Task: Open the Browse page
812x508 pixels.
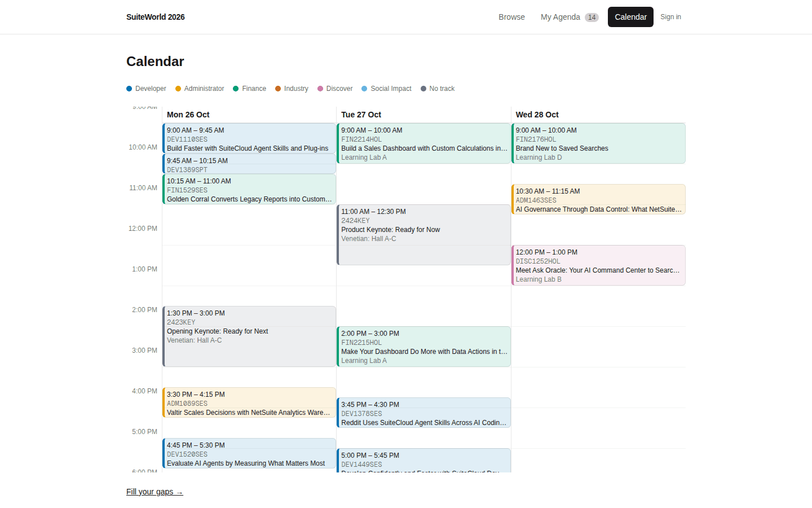Action: tap(511, 17)
